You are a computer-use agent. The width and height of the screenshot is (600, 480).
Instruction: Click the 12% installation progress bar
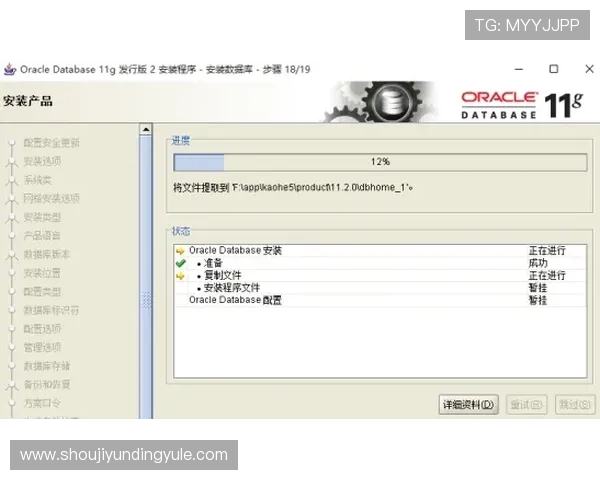coord(378,161)
